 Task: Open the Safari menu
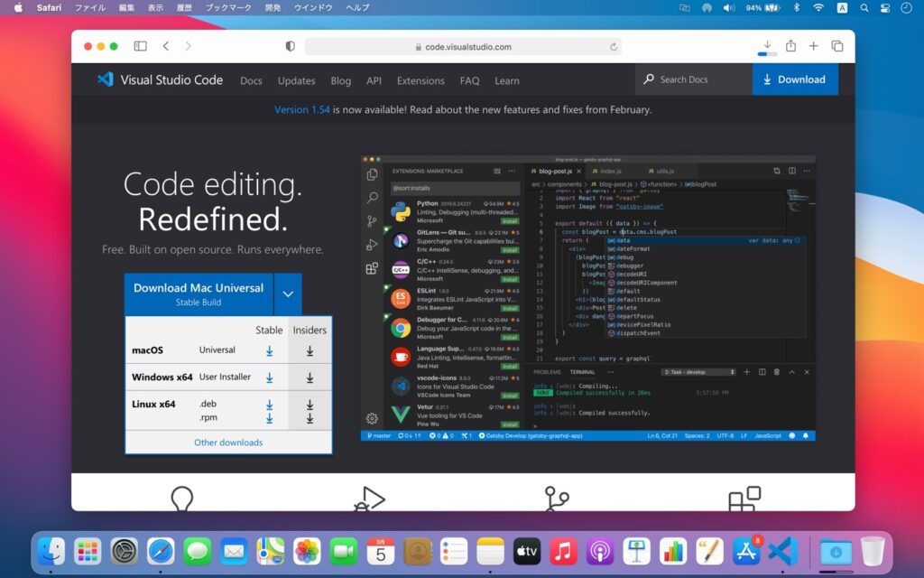tap(49, 7)
